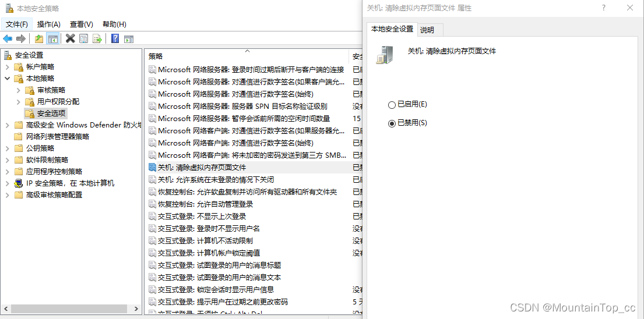The height and width of the screenshot is (319, 644).
Task: Expand 高级安全 Windows Defender 防火墙 node
Action: (8, 125)
